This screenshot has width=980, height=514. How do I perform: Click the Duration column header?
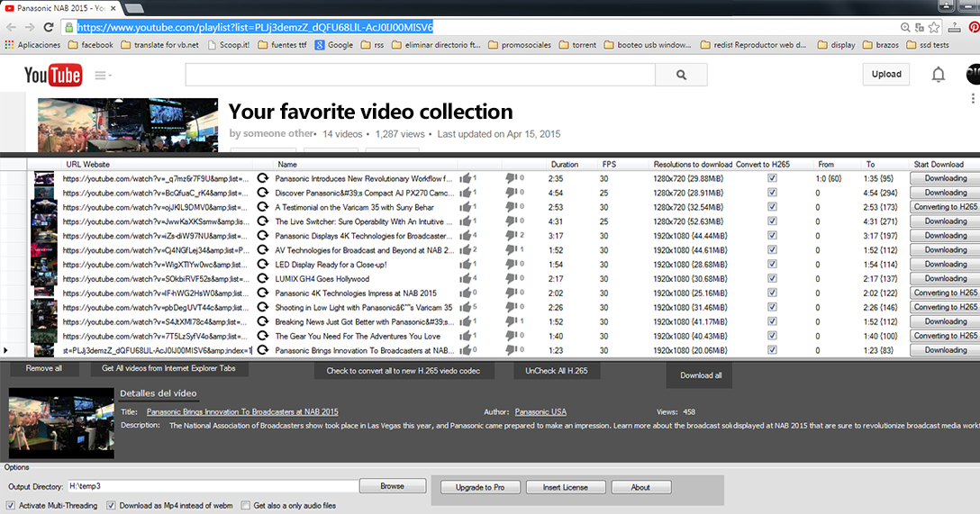pyautogui.click(x=565, y=164)
